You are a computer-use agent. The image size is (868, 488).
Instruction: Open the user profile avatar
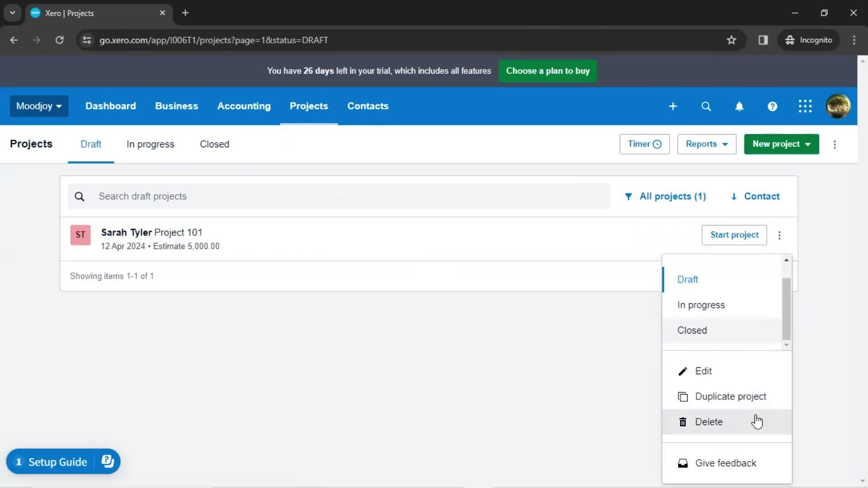(838, 106)
